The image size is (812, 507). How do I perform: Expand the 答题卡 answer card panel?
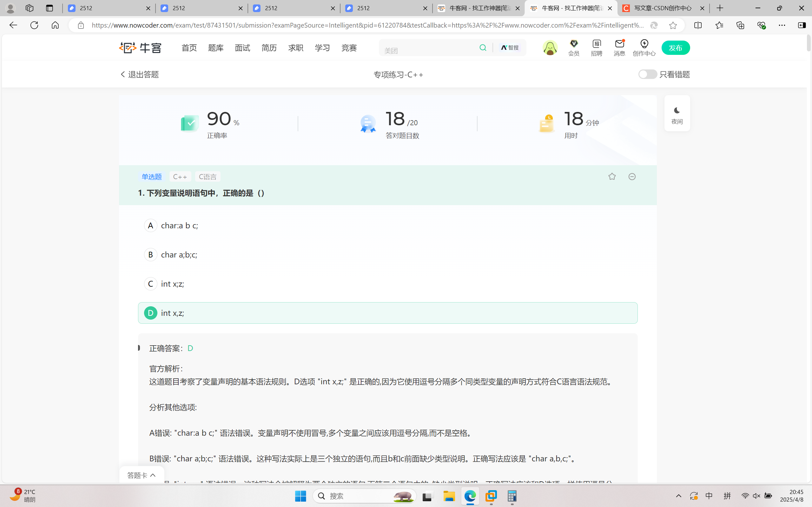click(142, 475)
